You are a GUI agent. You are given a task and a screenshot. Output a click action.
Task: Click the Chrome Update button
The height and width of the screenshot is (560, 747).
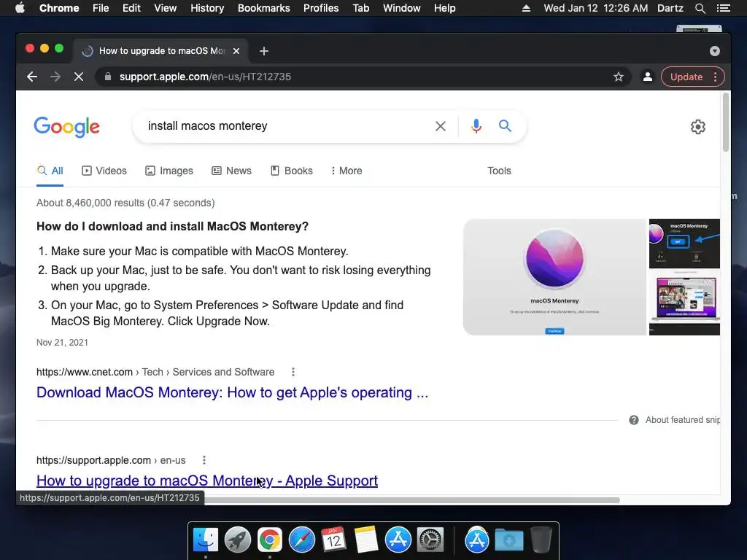point(686,77)
